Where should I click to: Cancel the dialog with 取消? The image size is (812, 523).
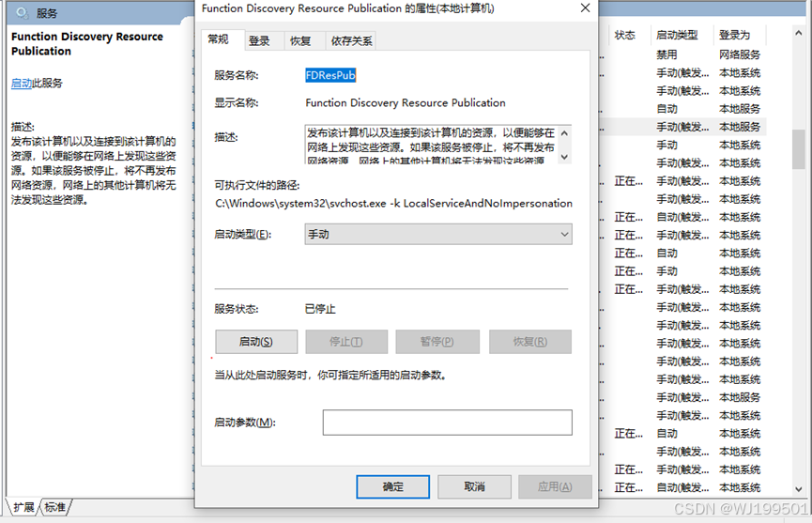pos(474,486)
